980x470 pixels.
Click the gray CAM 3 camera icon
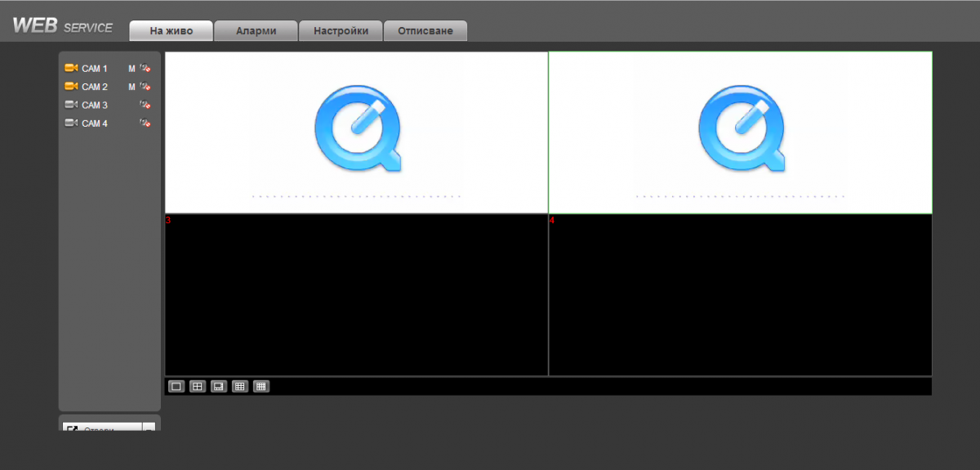pyautogui.click(x=70, y=105)
